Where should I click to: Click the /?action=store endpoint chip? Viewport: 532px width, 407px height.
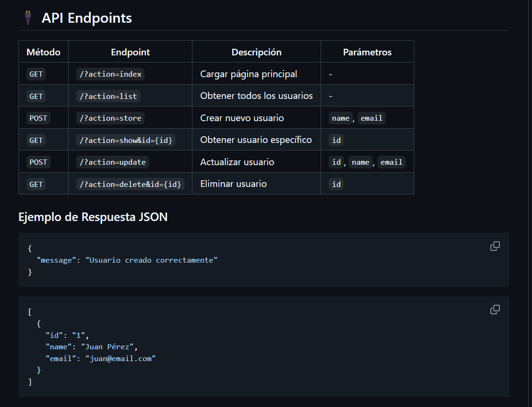[110, 118]
